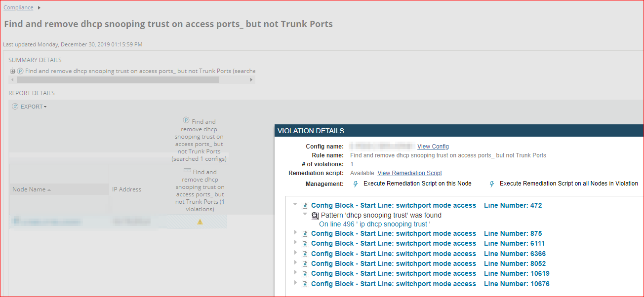
Task: Click document icon for config block line 6366
Action: (x=305, y=254)
